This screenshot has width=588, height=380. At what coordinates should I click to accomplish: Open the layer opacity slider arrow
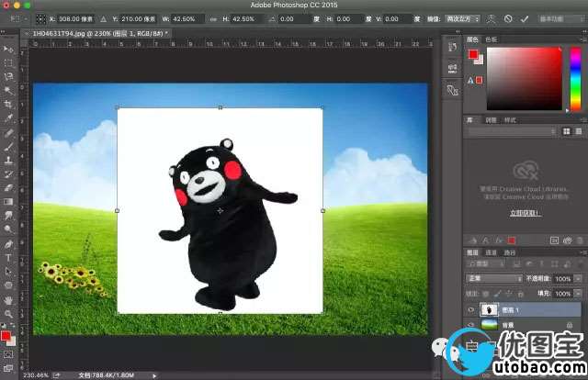click(578, 278)
